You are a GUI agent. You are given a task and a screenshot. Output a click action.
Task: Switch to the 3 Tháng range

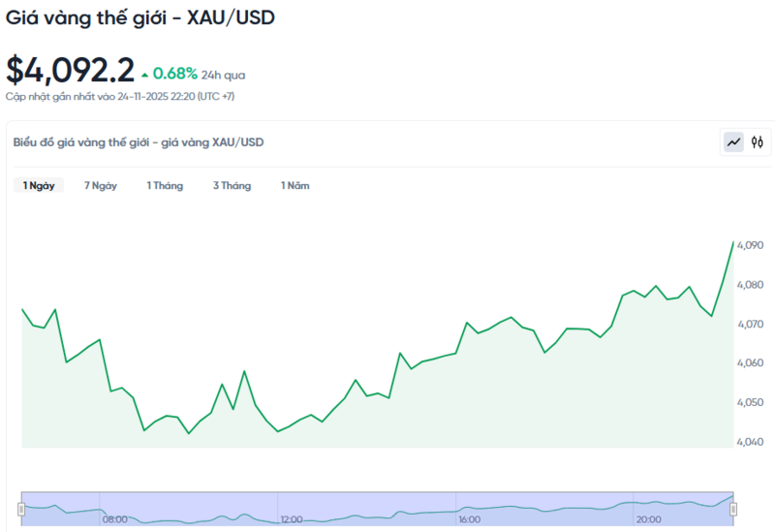pyautogui.click(x=232, y=185)
